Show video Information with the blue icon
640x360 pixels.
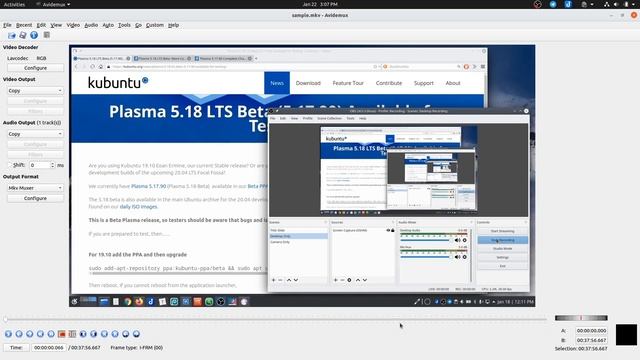tap(34, 36)
